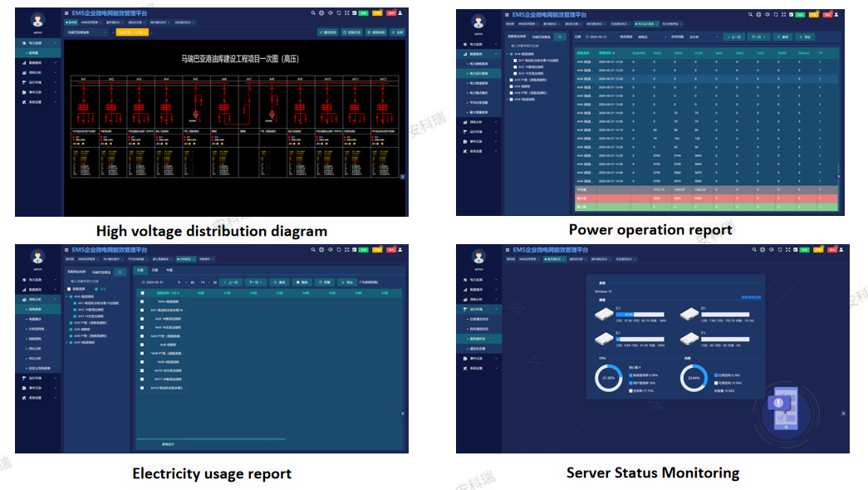This screenshot has width=868, height=490.
Task: Toggle table header select-all checkbox in Electricity usage report
Action: pyautogui.click(x=142, y=293)
